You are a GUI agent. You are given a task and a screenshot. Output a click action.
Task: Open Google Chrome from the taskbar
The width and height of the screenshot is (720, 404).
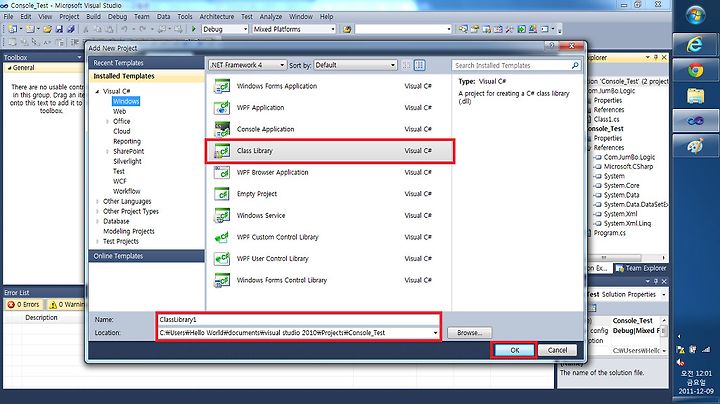(x=695, y=70)
